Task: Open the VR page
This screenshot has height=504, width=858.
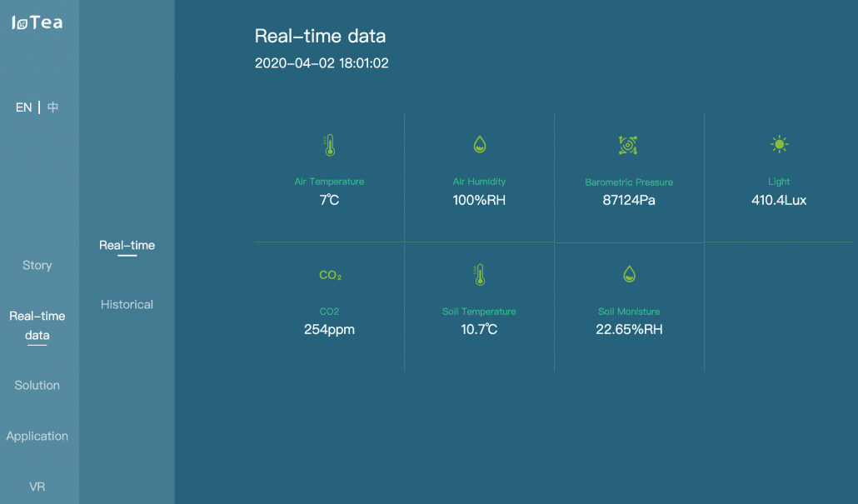Action: (x=37, y=487)
